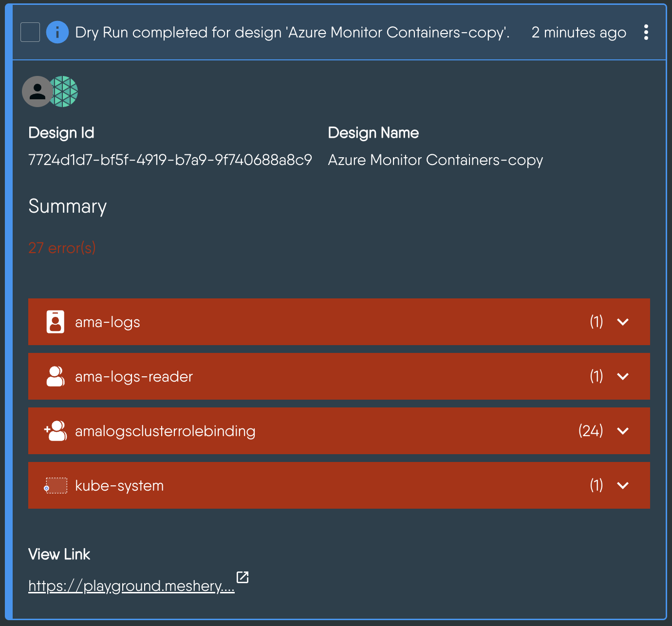The height and width of the screenshot is (626, 672).
Task: Click the external link icon beside the URL
Action: (x=243, y=577)
